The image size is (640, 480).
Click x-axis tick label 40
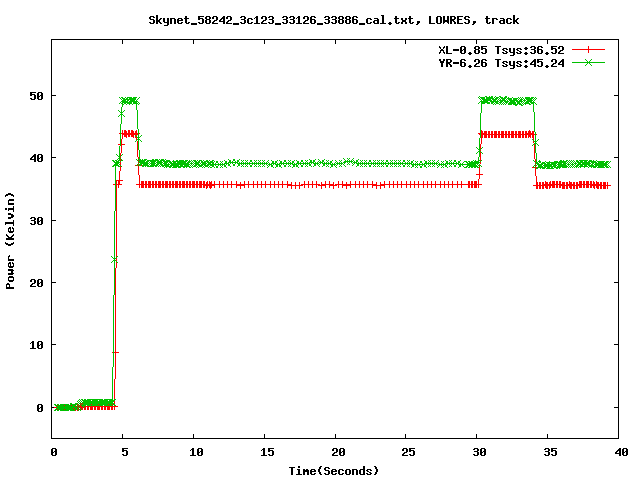click(x=621, y=452)
